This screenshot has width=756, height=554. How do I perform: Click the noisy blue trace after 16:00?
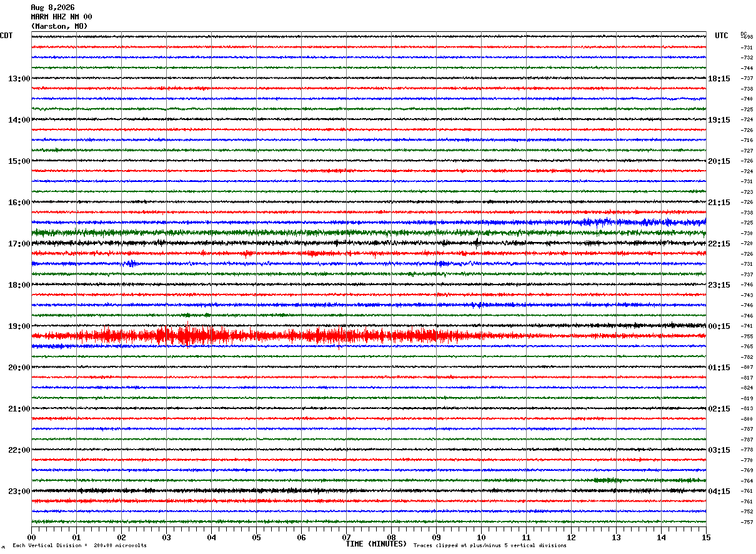click(x=369, y=222)
